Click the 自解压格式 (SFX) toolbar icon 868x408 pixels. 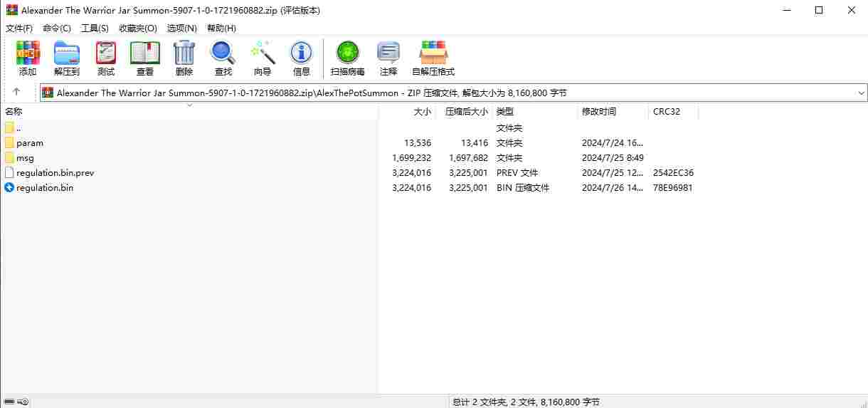[433, 53]
